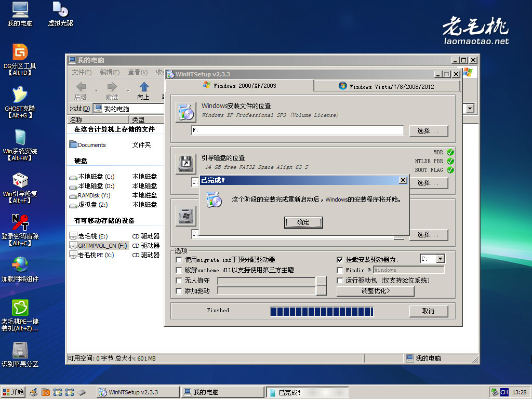The height and width of the screenshot is (399, 532).
Task: Open the 我的电脑 desktop icon
Action: [20, 14]
